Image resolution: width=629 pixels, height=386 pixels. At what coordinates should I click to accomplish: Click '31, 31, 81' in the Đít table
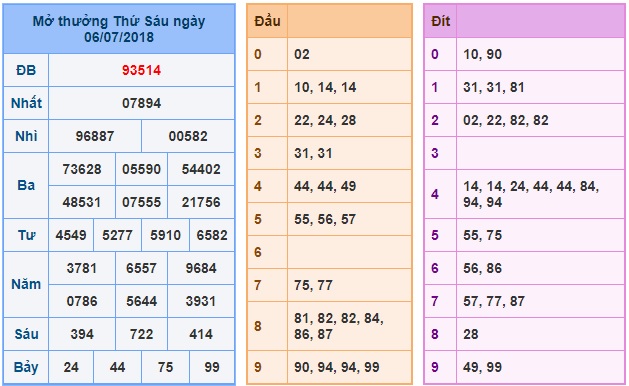[x=494, y=87]
